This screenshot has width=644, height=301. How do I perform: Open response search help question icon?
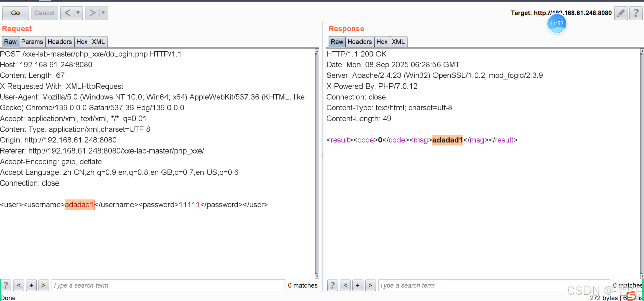point(332,285)
